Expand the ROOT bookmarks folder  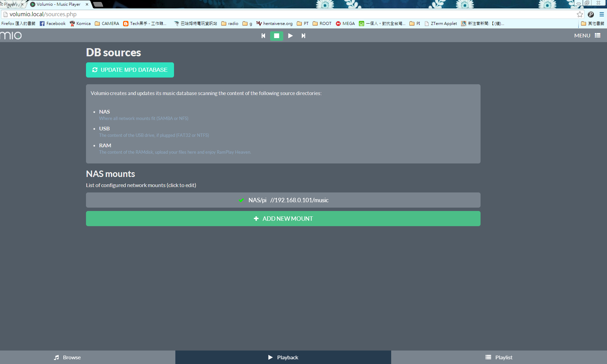(x=322, y=24)
